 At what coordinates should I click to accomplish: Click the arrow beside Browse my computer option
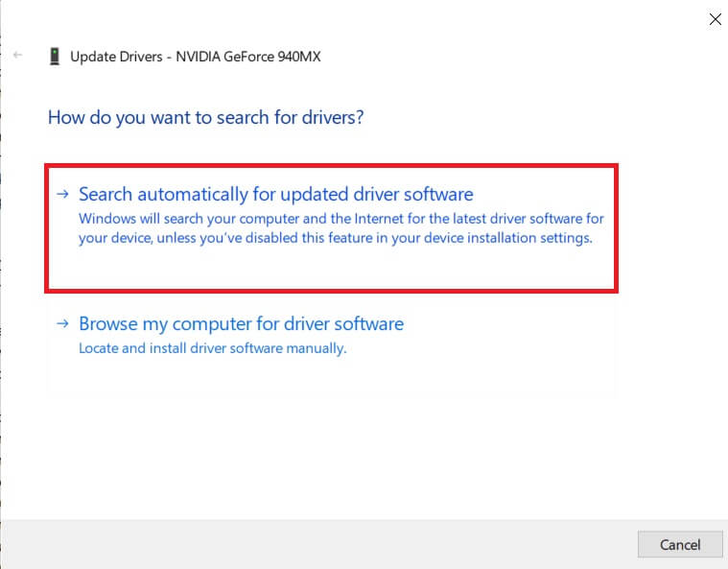coord(62,323)
